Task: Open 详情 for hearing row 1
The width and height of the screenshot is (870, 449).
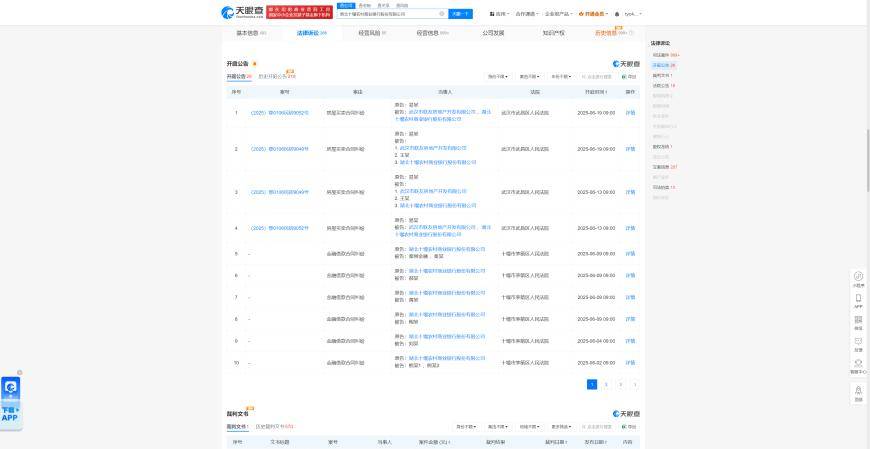Action: (x=630, y=113)
